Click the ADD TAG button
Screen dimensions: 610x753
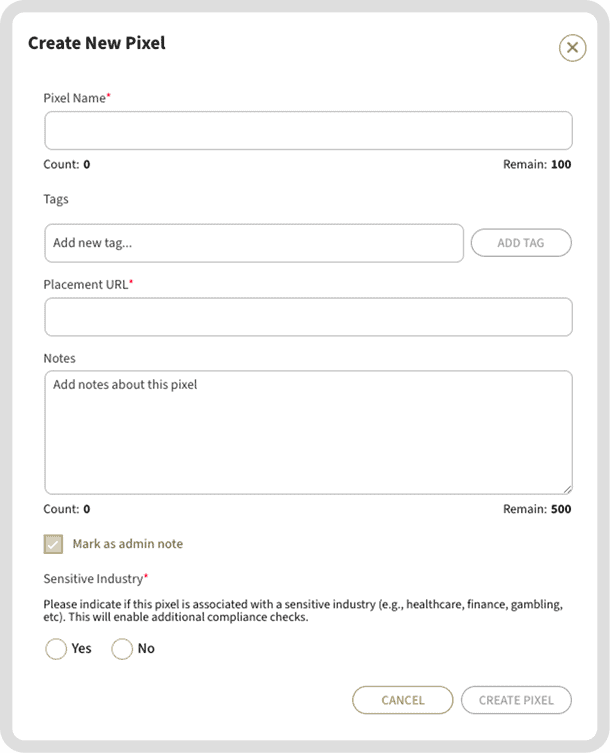pos(521,243)
